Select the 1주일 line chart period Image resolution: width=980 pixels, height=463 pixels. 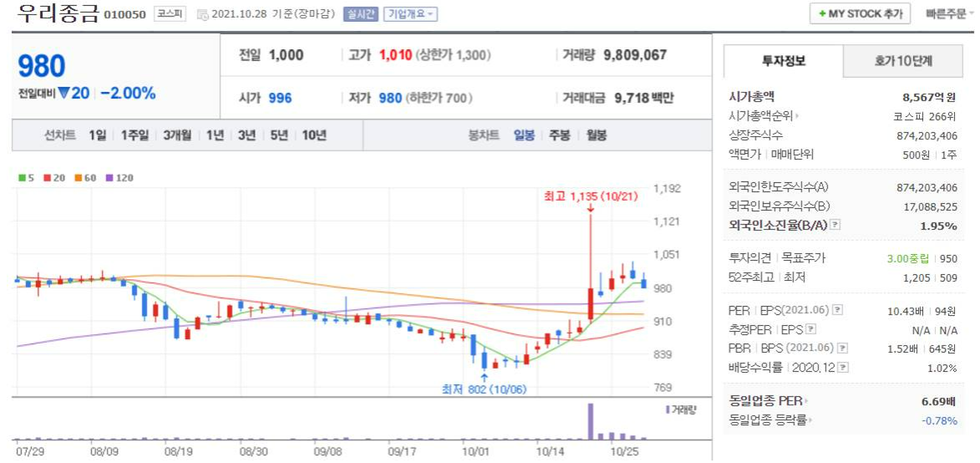click(x=135, y=135)
